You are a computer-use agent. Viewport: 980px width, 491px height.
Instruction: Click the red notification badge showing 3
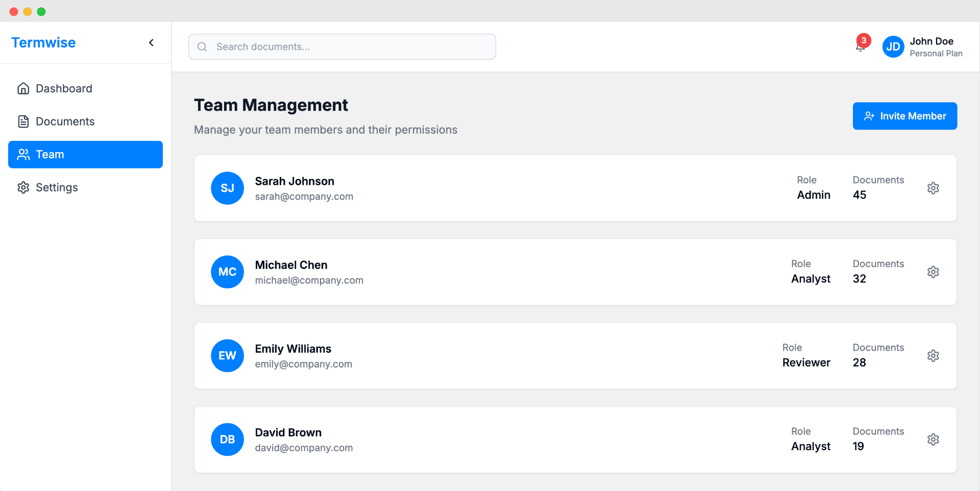pyautogui.click(x=864, y=40)
